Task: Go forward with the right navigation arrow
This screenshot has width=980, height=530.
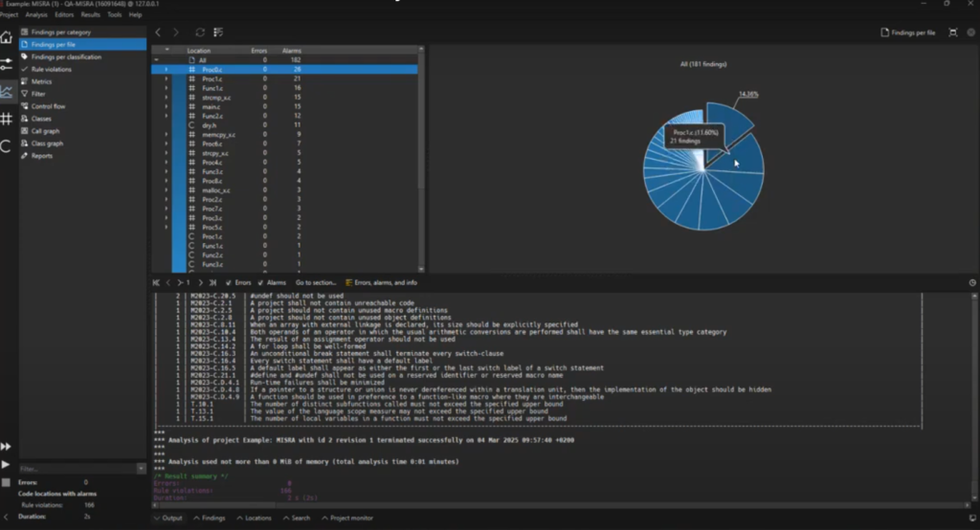Action: click(x=176, y=32)
